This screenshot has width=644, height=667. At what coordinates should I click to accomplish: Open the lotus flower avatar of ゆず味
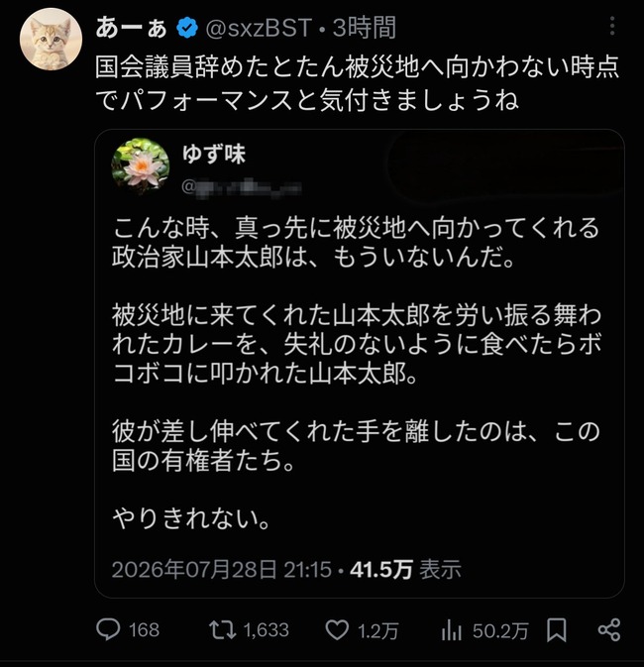[x=141, y=167]
